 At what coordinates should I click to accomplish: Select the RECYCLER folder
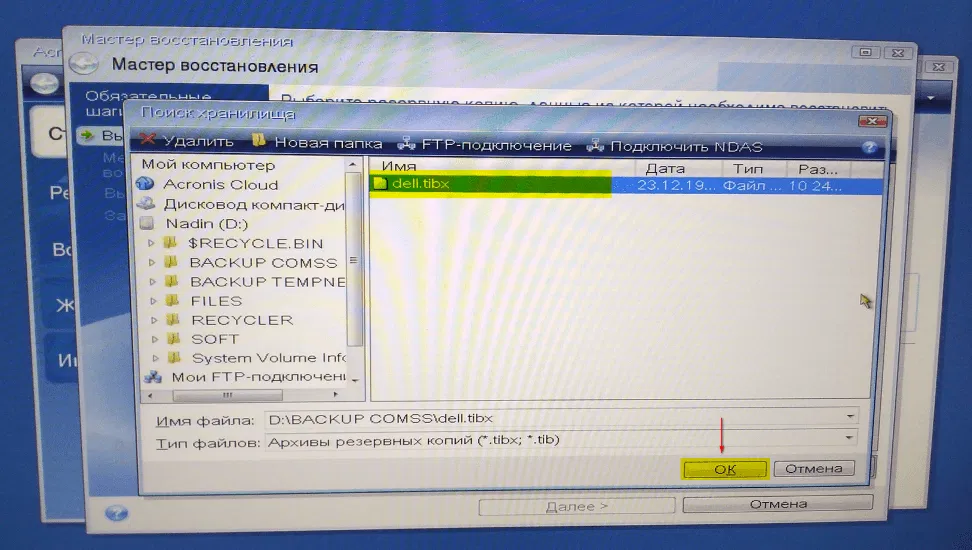pos(242,320)
